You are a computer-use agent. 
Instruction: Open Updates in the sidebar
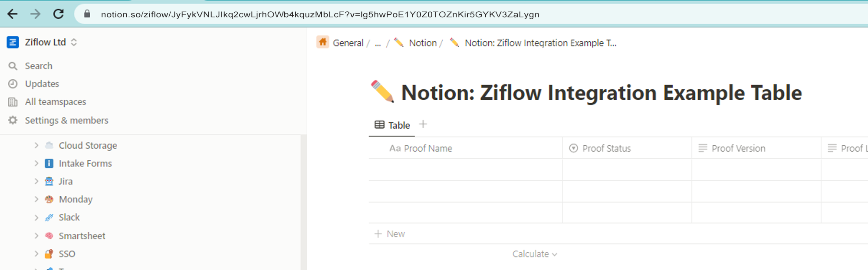[42, 84]
